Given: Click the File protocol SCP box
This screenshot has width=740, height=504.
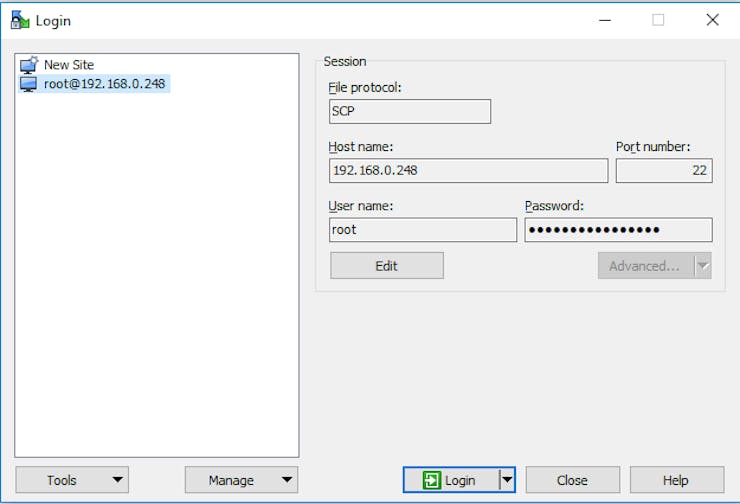Looking at the screenshot, I should coord(410,111).
